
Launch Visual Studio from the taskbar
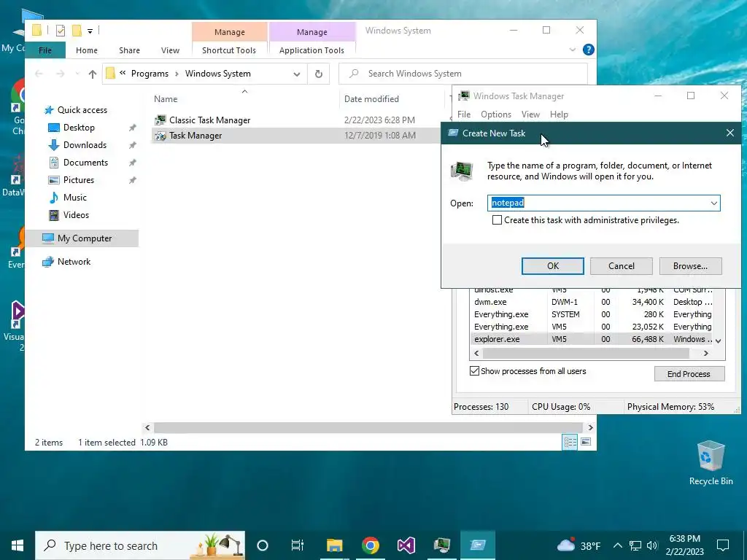[x=406, y=545]
